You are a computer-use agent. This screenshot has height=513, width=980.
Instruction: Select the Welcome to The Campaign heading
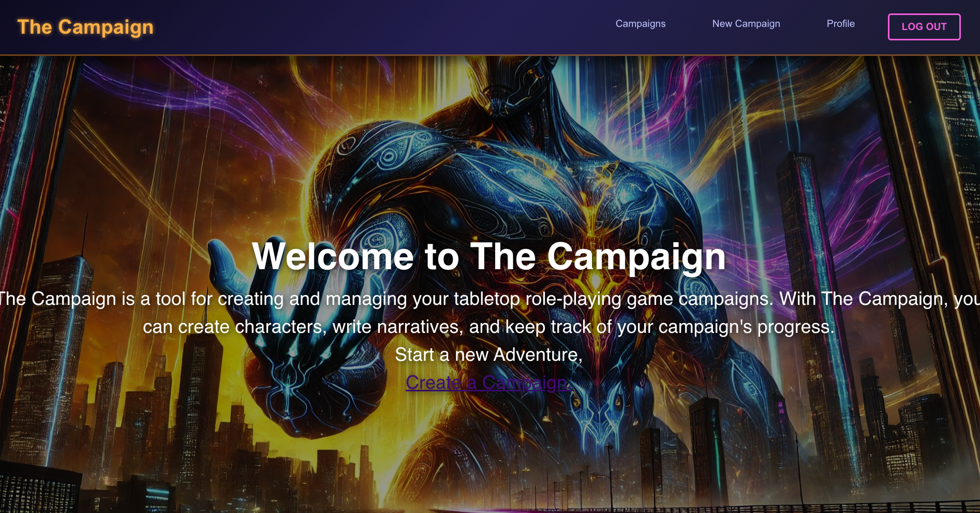click(x=489, y=256)
